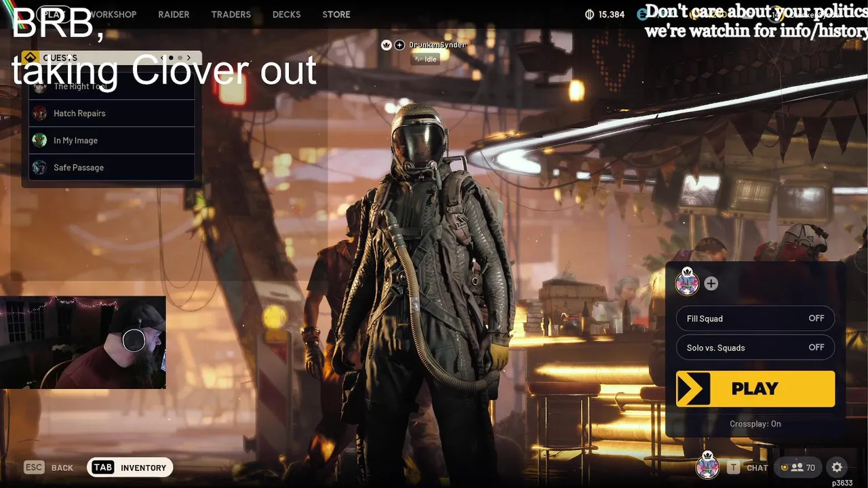Click the ESC BACK button

pos(49,468)
